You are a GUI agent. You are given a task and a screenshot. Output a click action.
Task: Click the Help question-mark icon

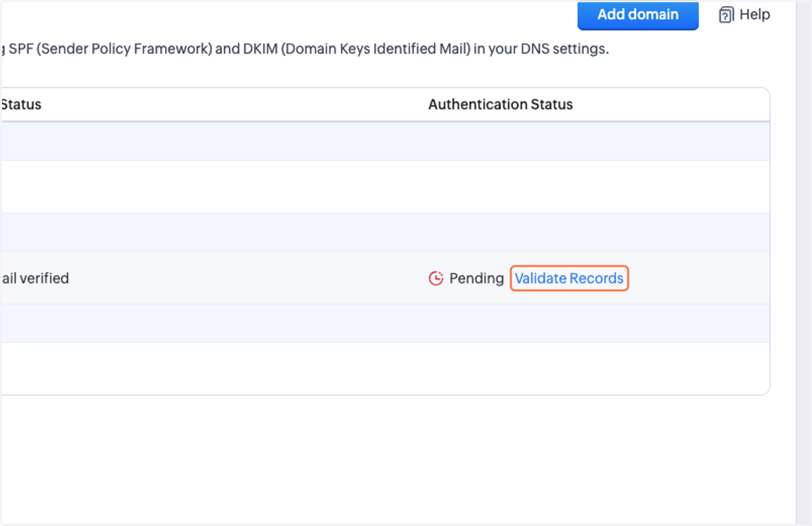point(726,15)
